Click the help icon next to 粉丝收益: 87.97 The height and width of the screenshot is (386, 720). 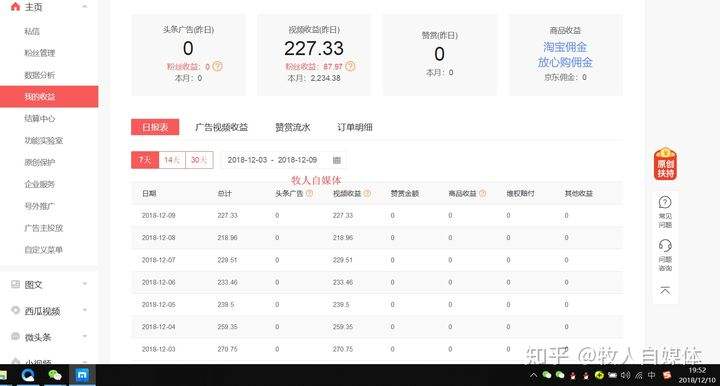(350, 67)
